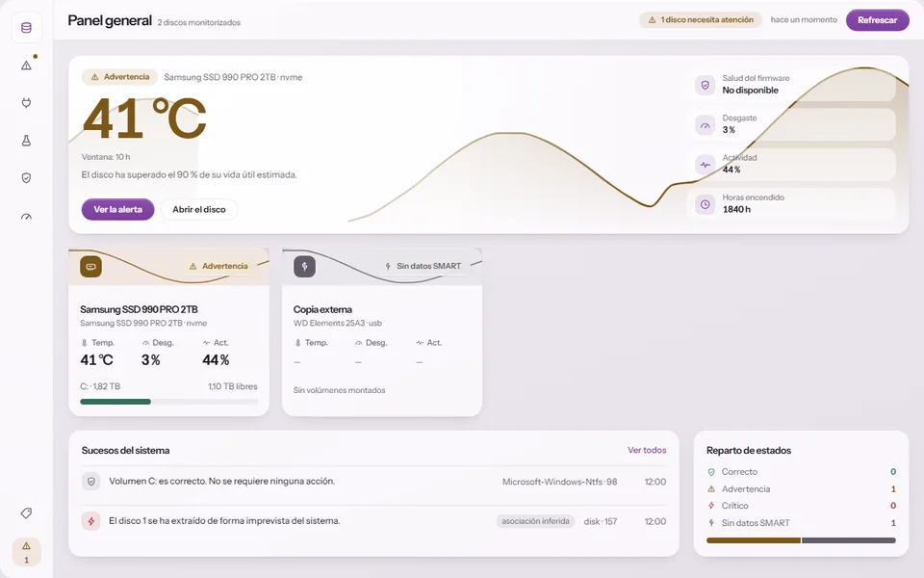The image size is (924, 578).
Task: Open the '1 disco necesita atención' badge
Action: [701, 20]
